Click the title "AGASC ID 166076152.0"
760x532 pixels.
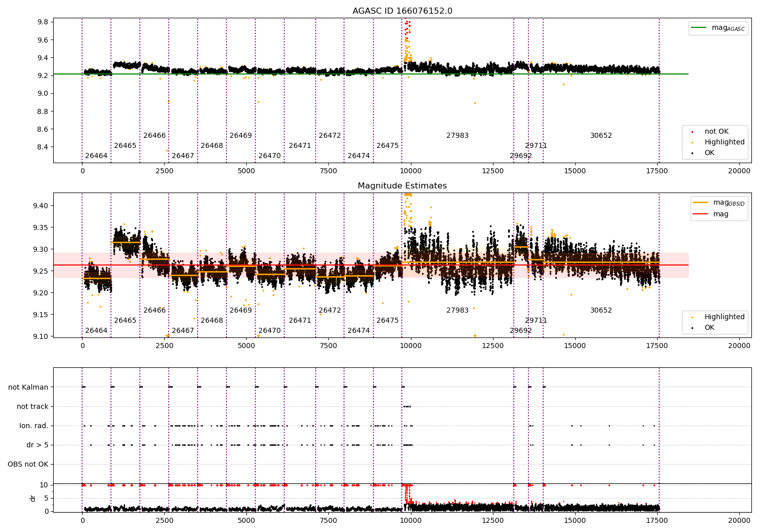pos(402,11)
